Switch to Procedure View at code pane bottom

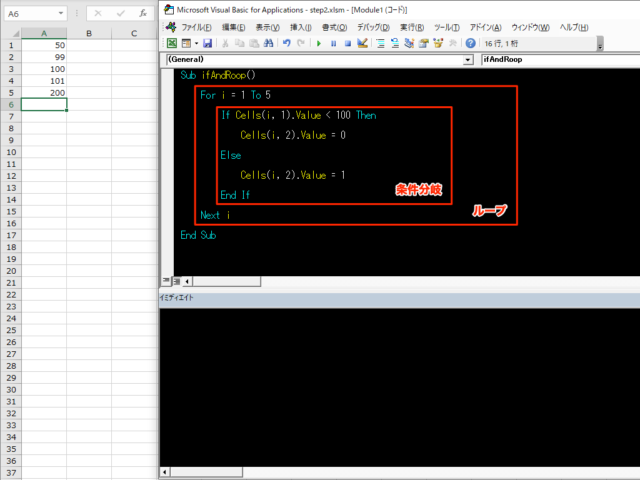click(165, 282)
